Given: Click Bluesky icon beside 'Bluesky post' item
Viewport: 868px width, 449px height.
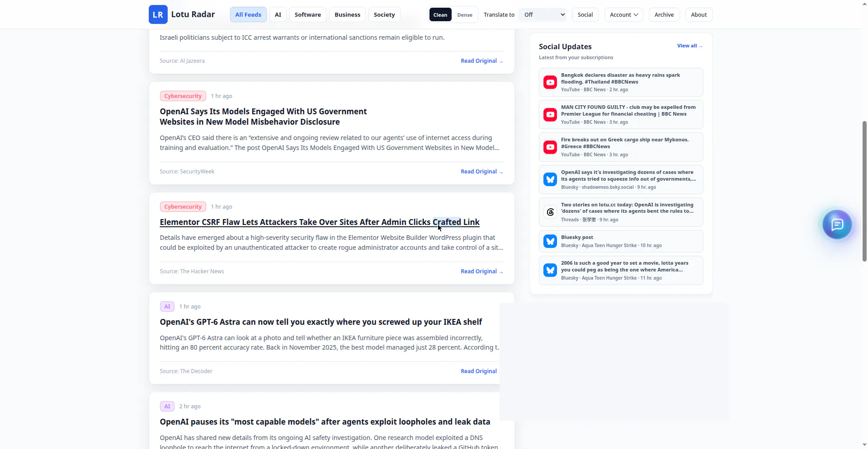Looking at the screenshot, I should click(550, 241).
